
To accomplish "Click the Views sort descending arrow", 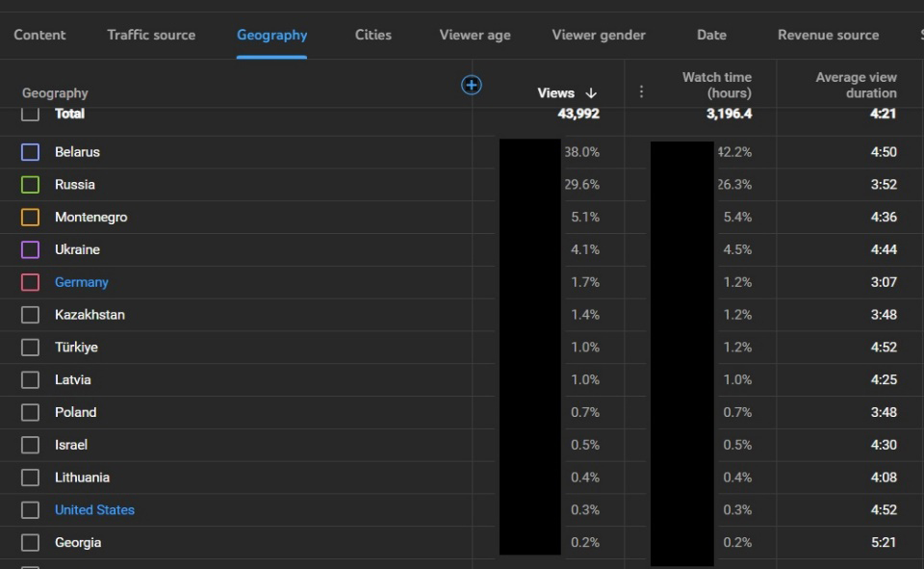I will (x=591, y=93).
